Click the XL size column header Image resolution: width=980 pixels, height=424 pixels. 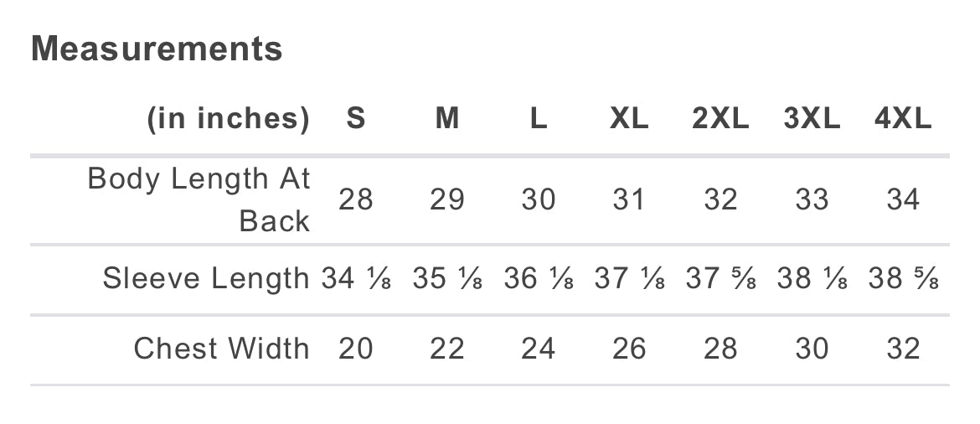(629, 119)
